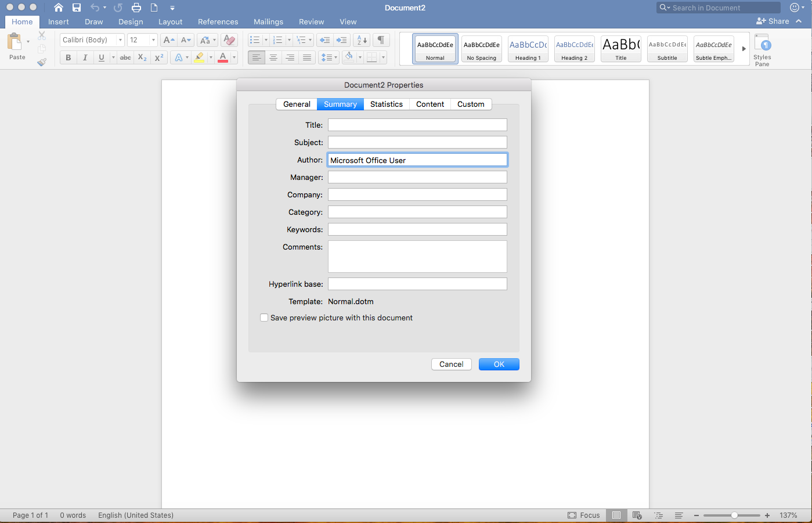This screenshot has height=523, width=812.
Task: Apply subscript formatting
Action: 141,57
